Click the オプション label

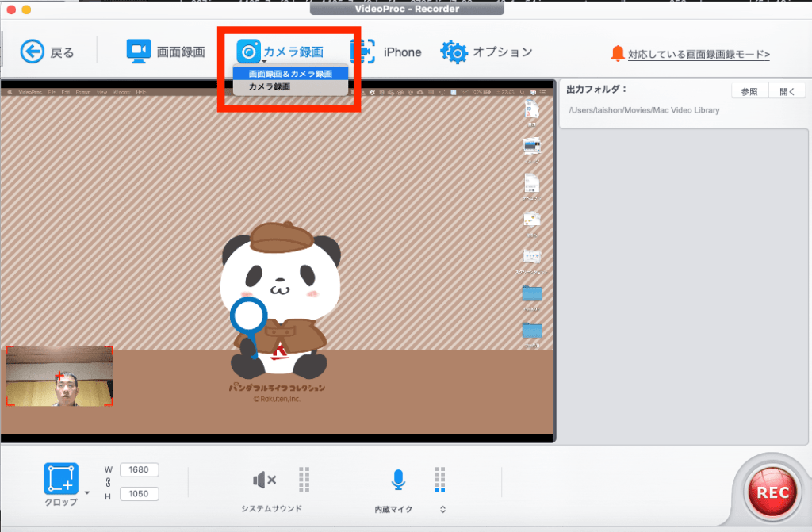502,52
